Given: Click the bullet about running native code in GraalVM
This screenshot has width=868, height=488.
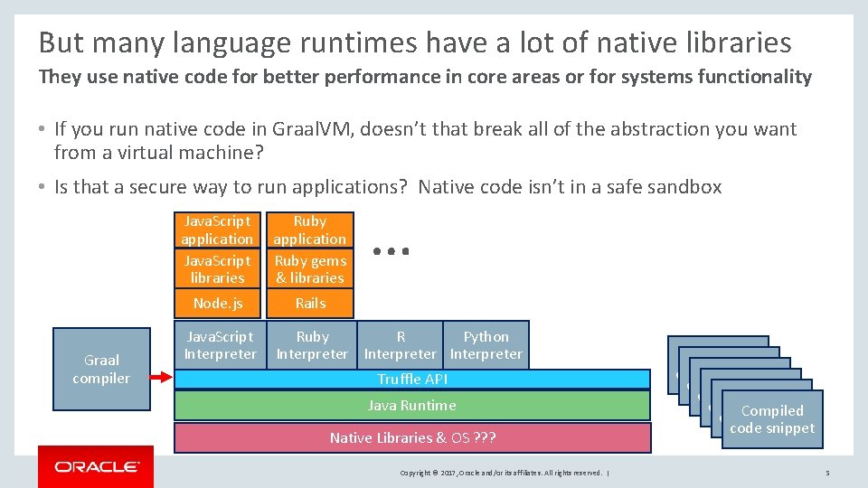Looking at the screenshot, I should [425, 140].
